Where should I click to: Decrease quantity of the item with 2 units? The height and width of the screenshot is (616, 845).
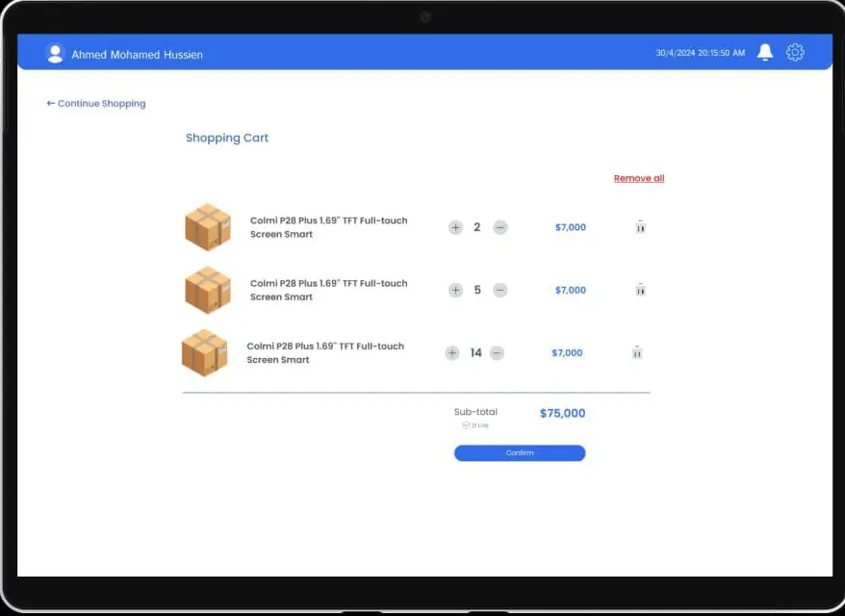click(x=500, y=227)
